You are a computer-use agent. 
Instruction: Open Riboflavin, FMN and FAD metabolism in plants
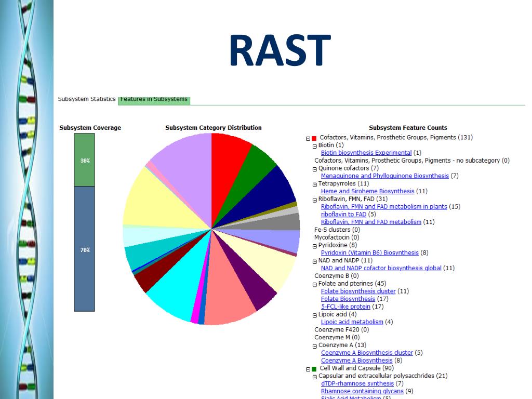pos(384,206)
